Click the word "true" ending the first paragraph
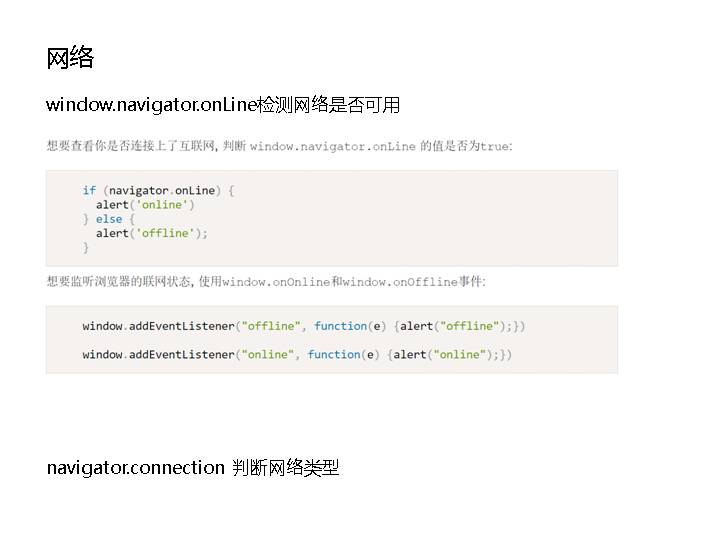The image size is (720, 540). 494,146
